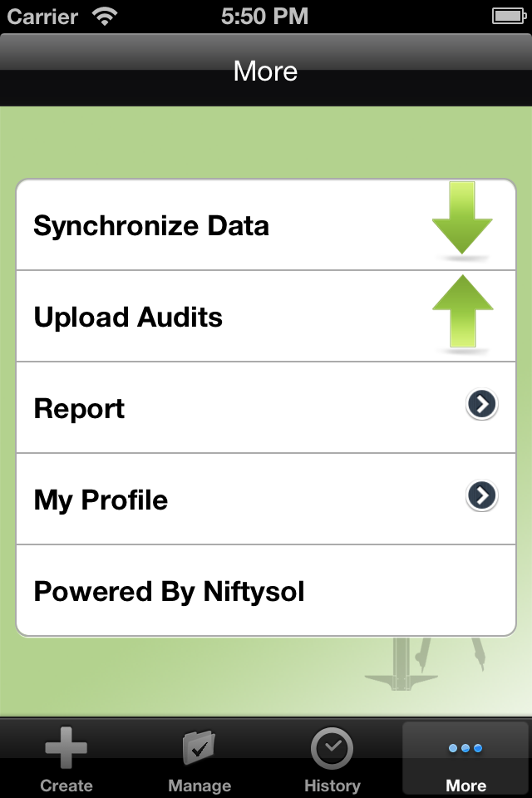Choose the Synchronize Data label
The image size is (532, 798).
pyautogui.click(x=151, y=226)
